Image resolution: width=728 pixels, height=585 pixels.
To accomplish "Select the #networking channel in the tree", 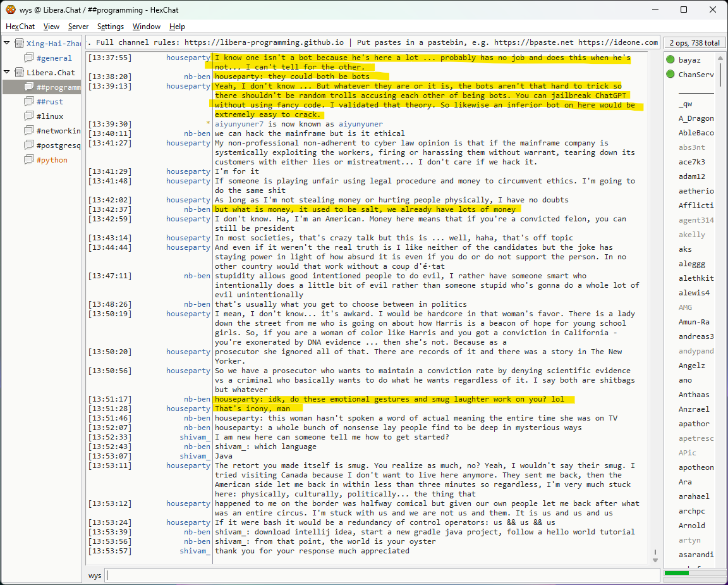I will [x=58, y=131].
